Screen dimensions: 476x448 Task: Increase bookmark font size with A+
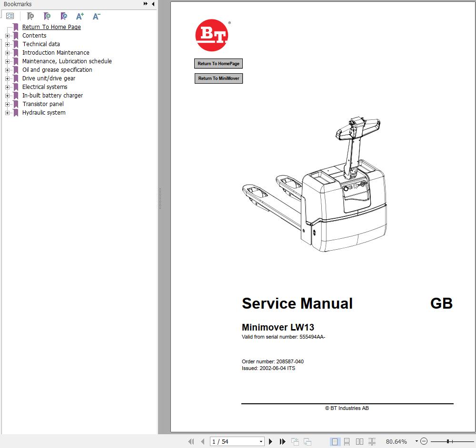[x=80, y=16]
